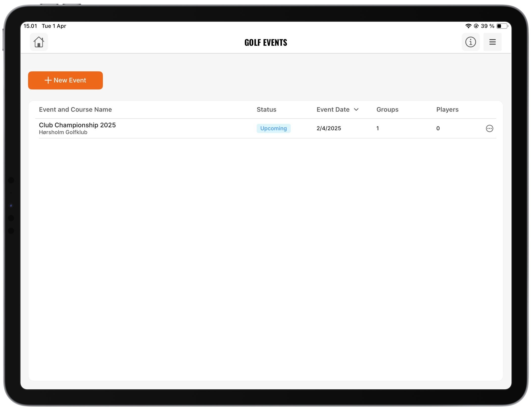Open Club Championship 2025 event
Viewport: 532px width, 411px height.
[77, 125]
